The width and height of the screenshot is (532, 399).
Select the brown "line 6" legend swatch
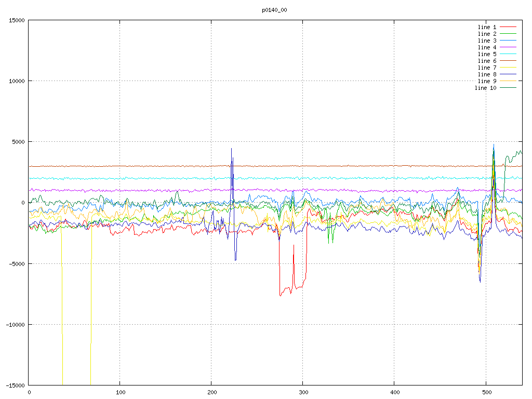[508, 61]
